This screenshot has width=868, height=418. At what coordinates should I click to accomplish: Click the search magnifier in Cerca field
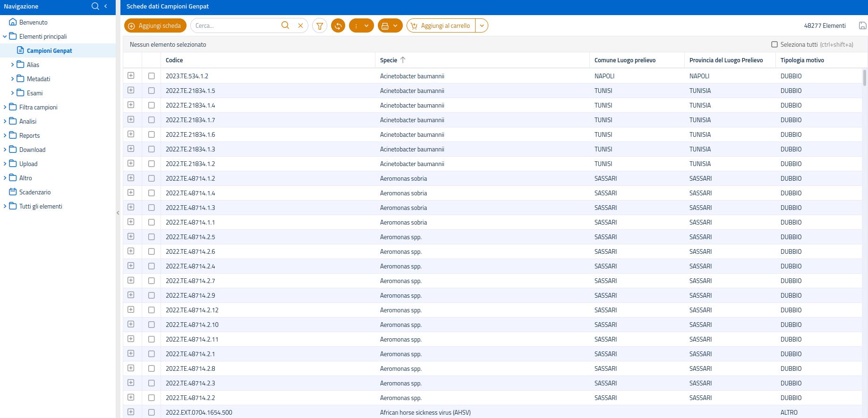point(285,25)
